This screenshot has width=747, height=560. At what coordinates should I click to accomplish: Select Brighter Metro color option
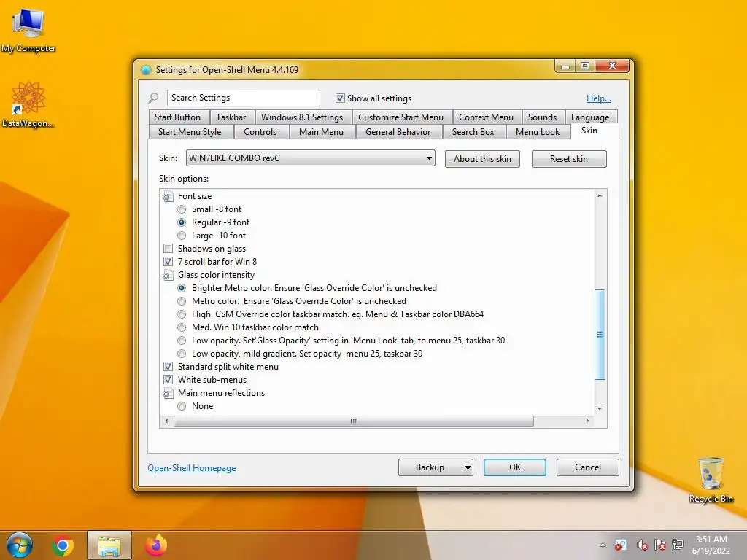click(x=182, y=288)
